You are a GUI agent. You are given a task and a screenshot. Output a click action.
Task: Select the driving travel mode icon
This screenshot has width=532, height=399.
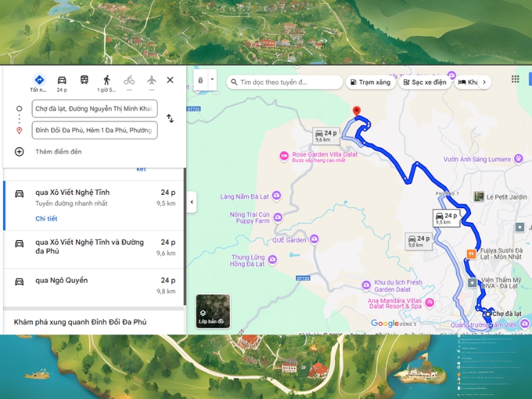point(62,80)
